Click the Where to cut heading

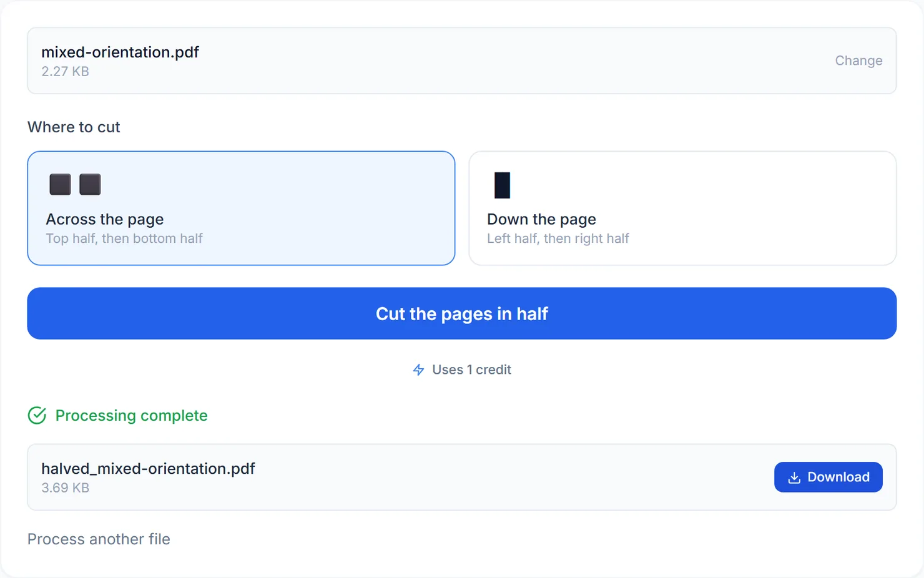[x=74, y=127]
